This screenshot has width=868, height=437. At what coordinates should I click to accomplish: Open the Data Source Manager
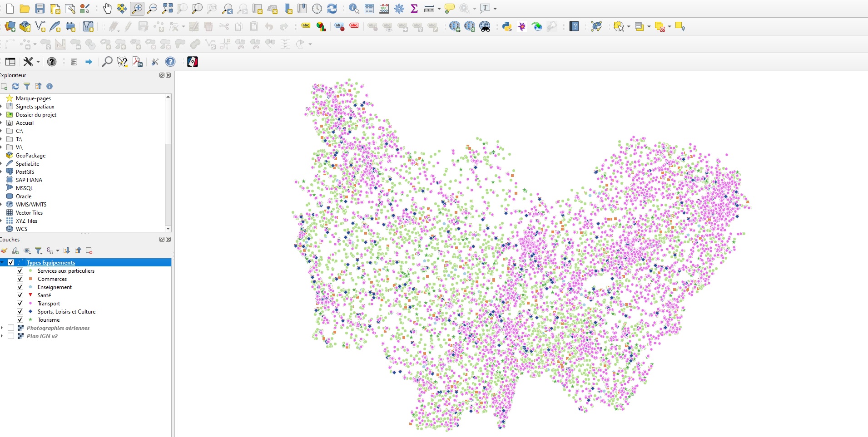point(10,27)
